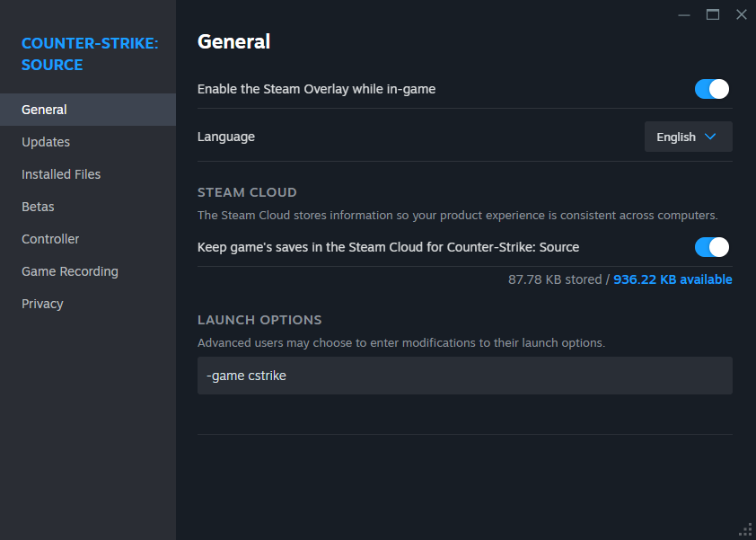Image resolution: width=756 pixels, height=540 pixels.
Task: Click the 87.78 KB stored text
Action: click(555, 279)
